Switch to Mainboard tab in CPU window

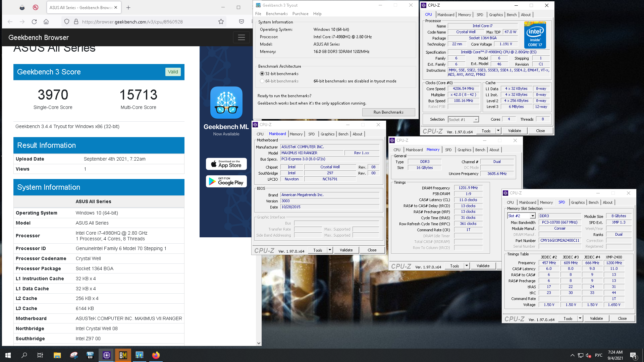[446, 15]
